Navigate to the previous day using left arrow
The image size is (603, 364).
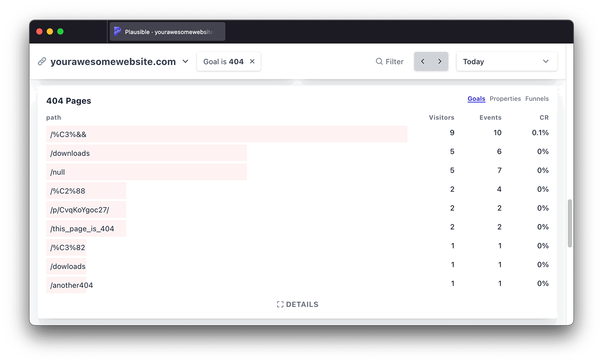422,61
